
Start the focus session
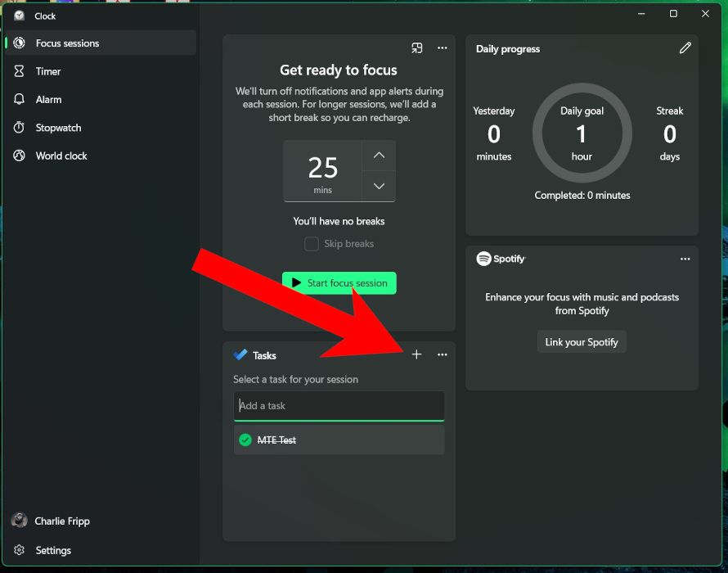click(x=339, y=282)
